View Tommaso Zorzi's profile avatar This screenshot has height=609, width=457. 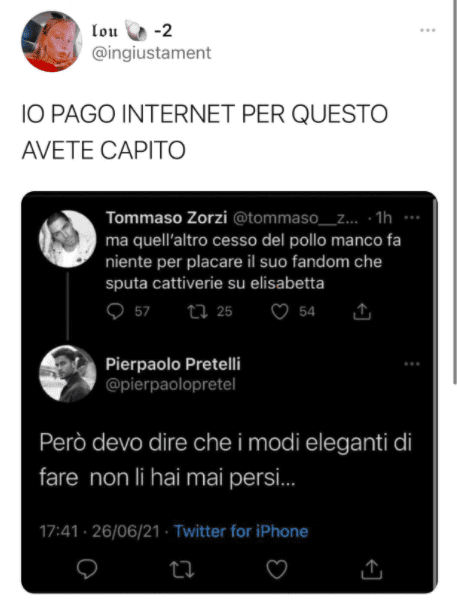68,239
